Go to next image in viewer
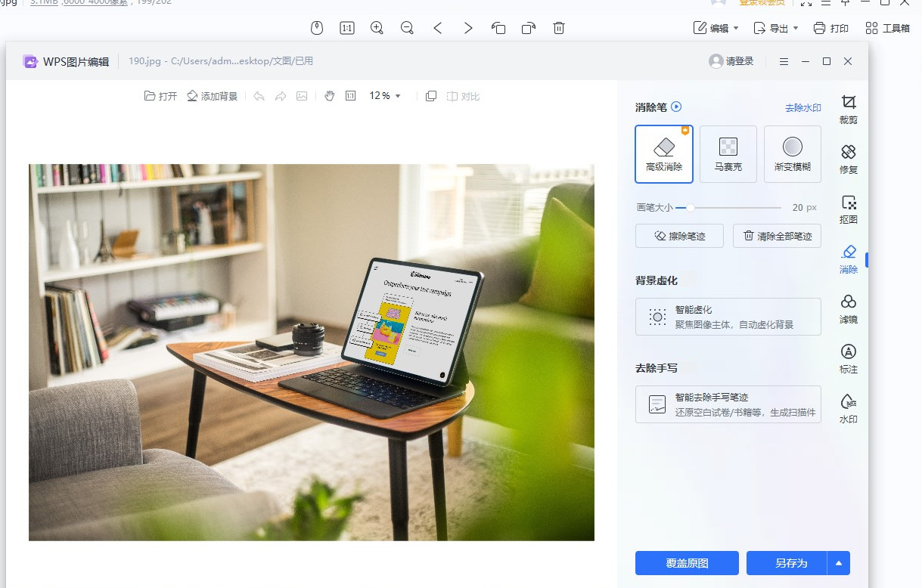922x588 pixels. coord(468,28)
